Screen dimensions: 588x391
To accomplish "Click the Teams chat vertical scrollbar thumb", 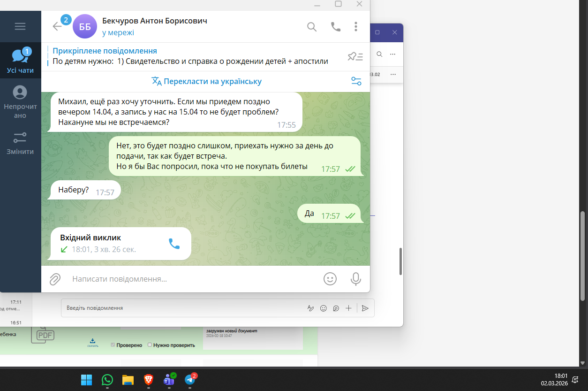I will (x=400, y=261).
